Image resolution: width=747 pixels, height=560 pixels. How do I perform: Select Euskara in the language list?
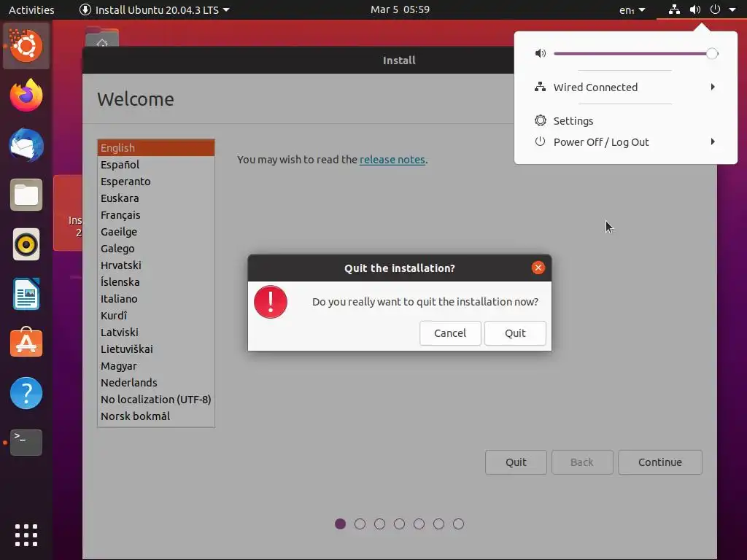coord(156,198)
